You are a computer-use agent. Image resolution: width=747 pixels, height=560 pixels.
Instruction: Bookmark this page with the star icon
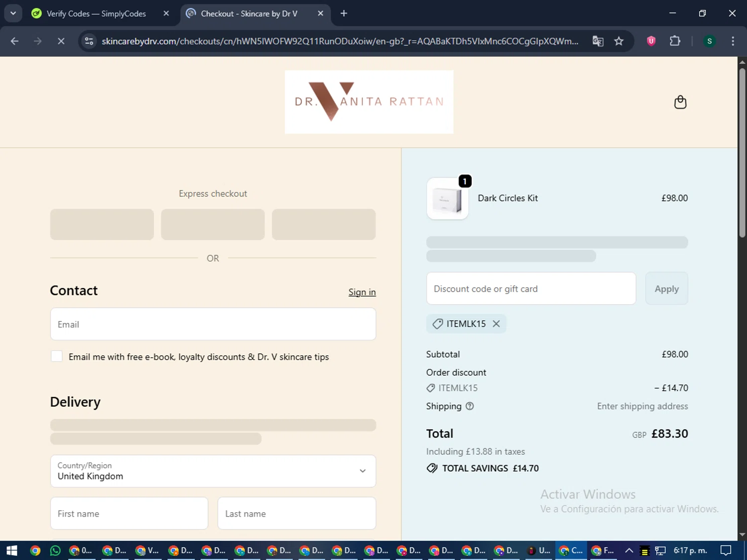tap(619, 41)
